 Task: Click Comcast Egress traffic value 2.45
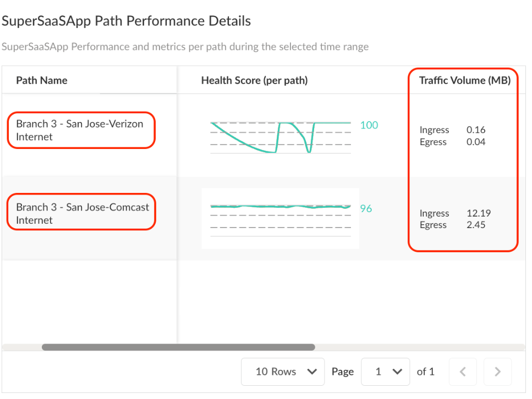[476, 225]
